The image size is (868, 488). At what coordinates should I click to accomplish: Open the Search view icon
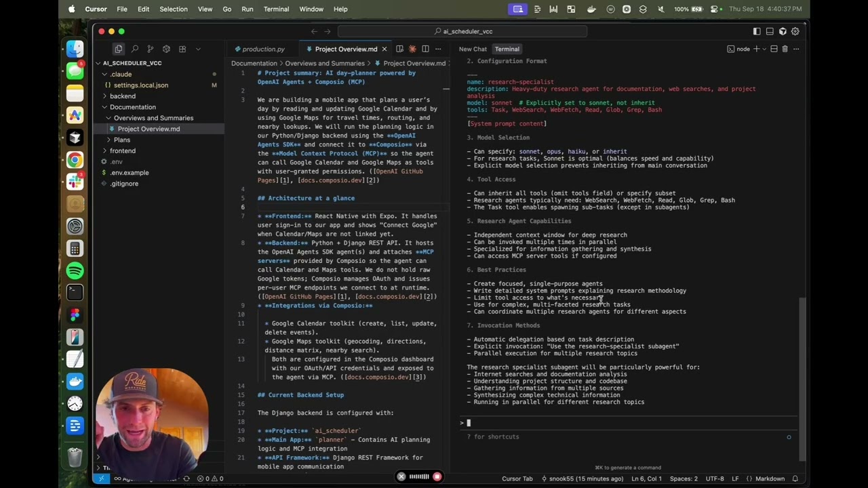coord(135,49)
